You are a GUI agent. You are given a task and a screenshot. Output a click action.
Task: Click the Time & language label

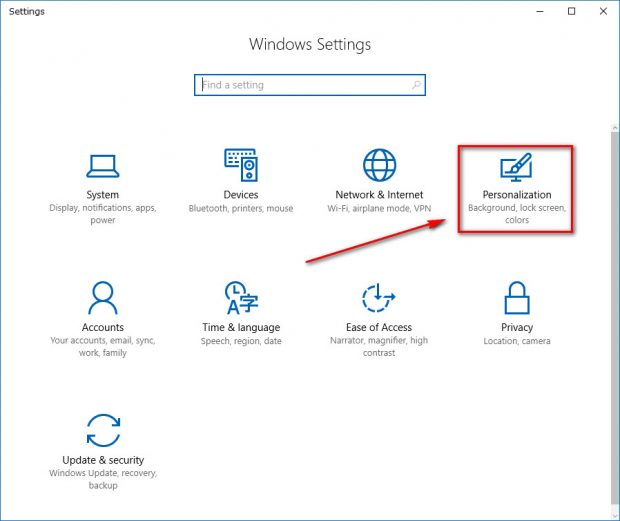[x=241, y=327]
